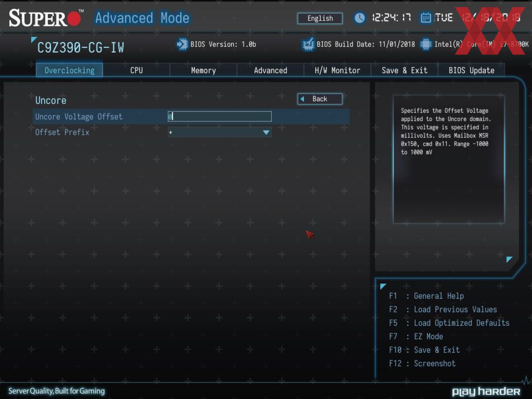The image size is (532, 399).
Task: Click the calendar icon beside TUE
Action: click(426, 18)
